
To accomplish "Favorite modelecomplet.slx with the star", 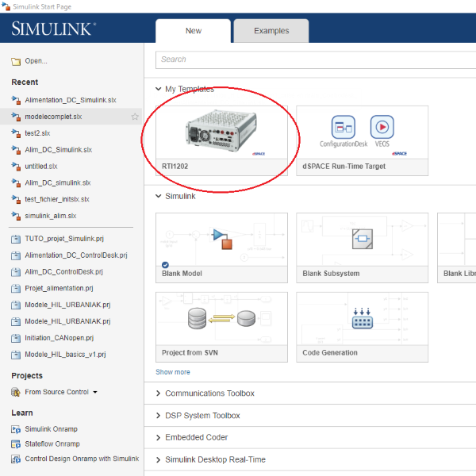I will pyautogui.click(x=135, y=117).
